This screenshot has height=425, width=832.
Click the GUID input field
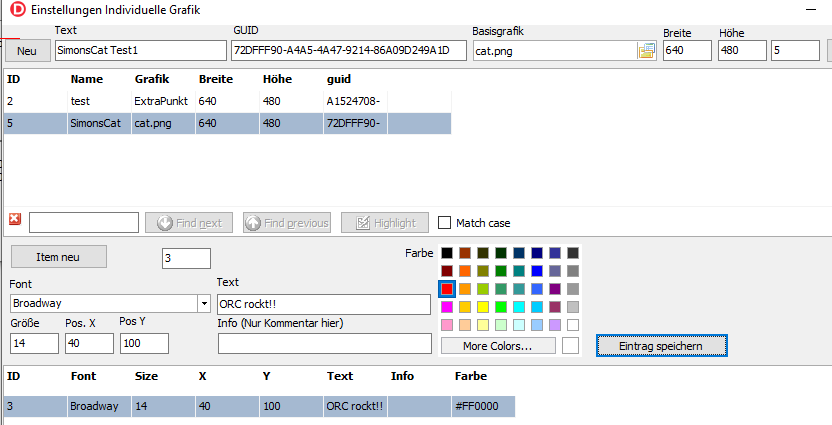pos(348,51)
